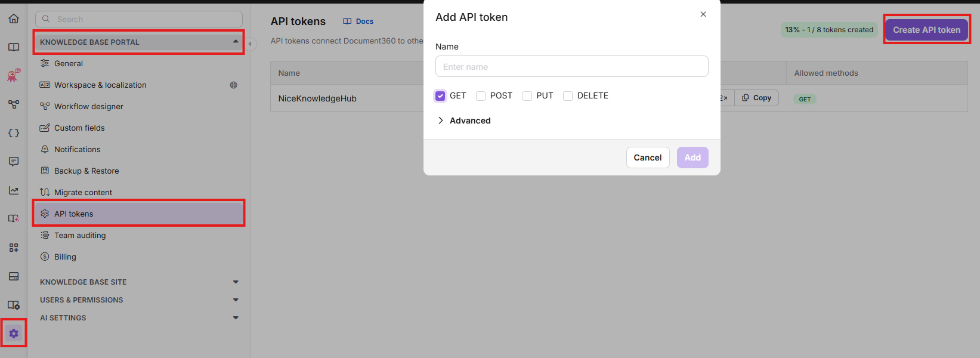Uncheck the GET method checkbox

[x=440, y=96]
